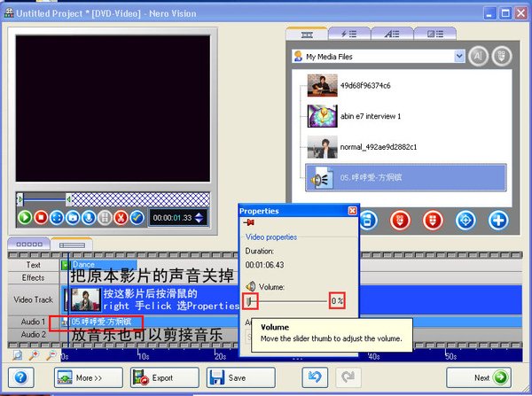This screenshot has width=532, height=396.
Task: Click the speaker icon beside Volume
Action: [x=251, y=287]
